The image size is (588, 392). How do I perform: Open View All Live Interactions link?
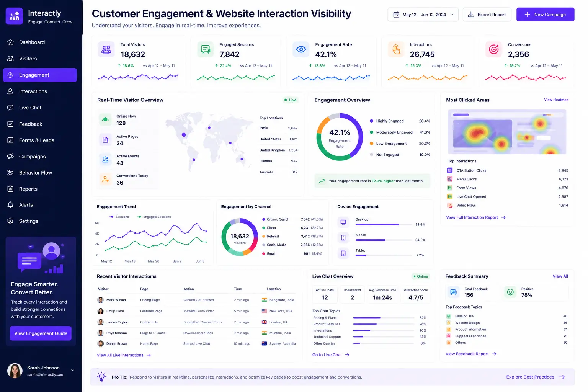(x=124, y=355)
